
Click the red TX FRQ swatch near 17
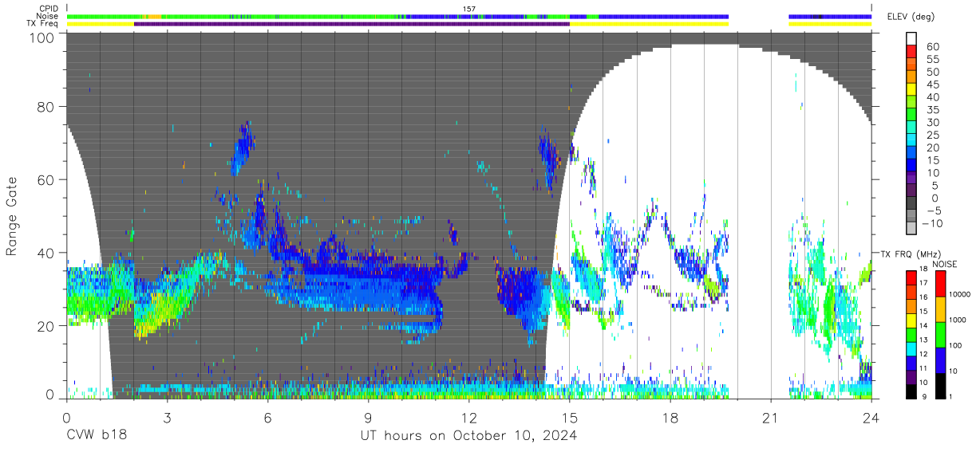[x=911, y=278]
